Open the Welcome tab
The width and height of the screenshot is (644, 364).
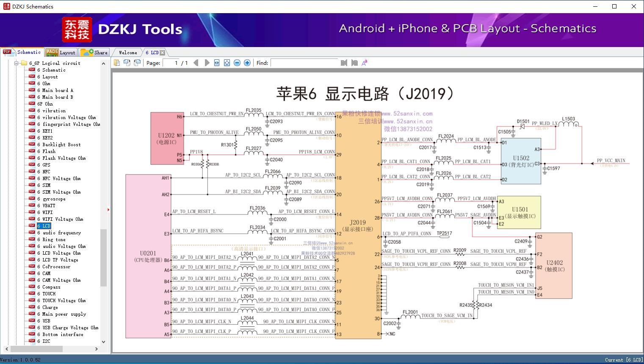pyautogui.click(x=128, y=53)
